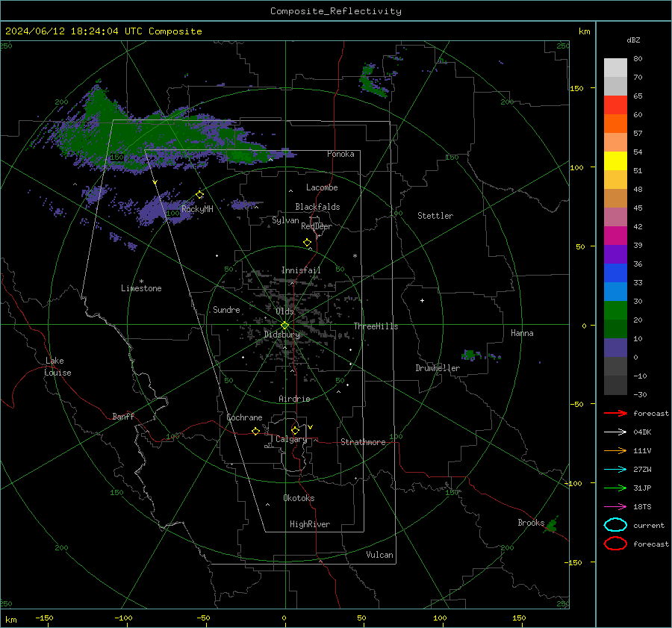Click the HighRiver label

(310, 524)
